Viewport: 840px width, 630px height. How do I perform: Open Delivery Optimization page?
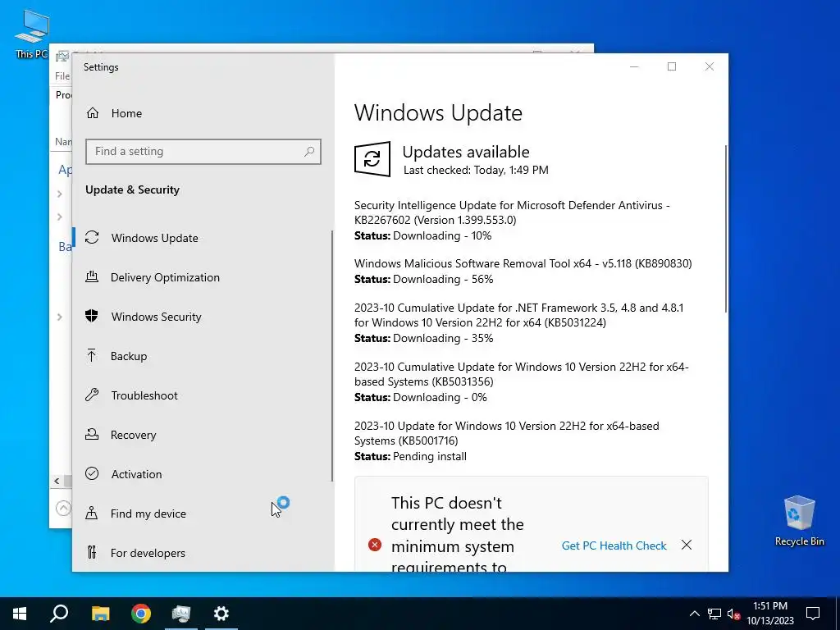point(165,277)
